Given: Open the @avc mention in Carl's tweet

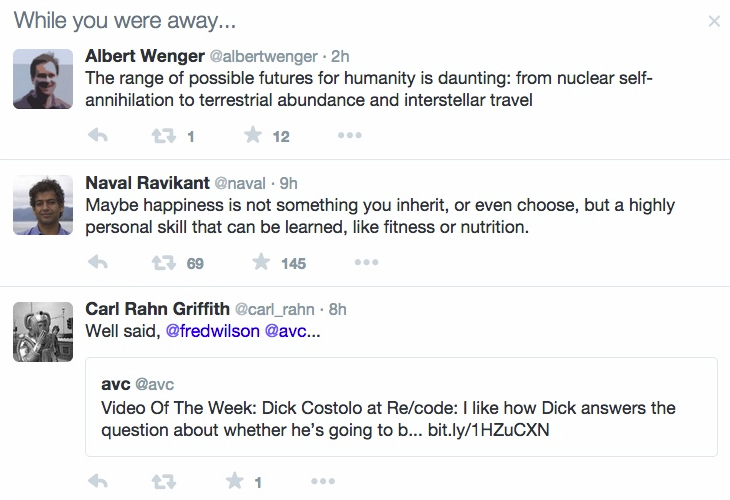Looking at the screenshot, I should point(285,331).
